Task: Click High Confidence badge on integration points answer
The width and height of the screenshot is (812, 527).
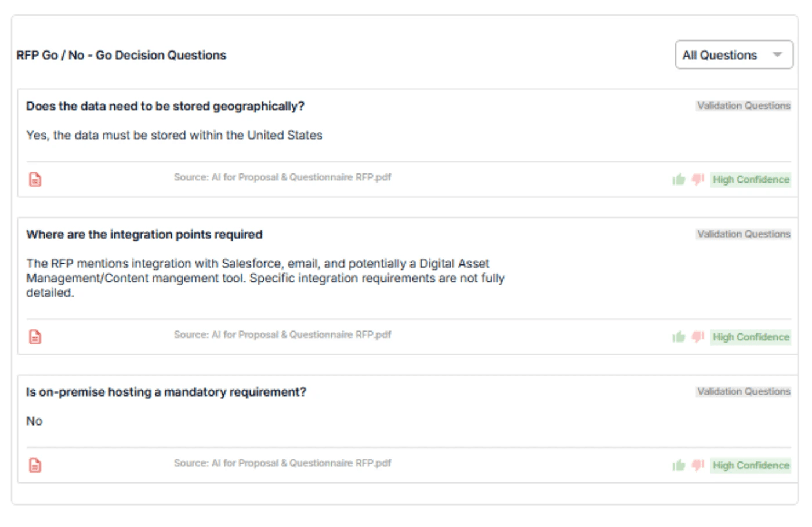Action: point(751,337)
